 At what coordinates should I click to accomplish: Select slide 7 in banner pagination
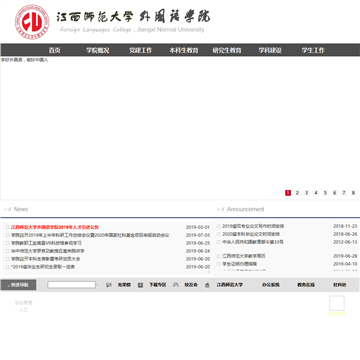point(344,193)
